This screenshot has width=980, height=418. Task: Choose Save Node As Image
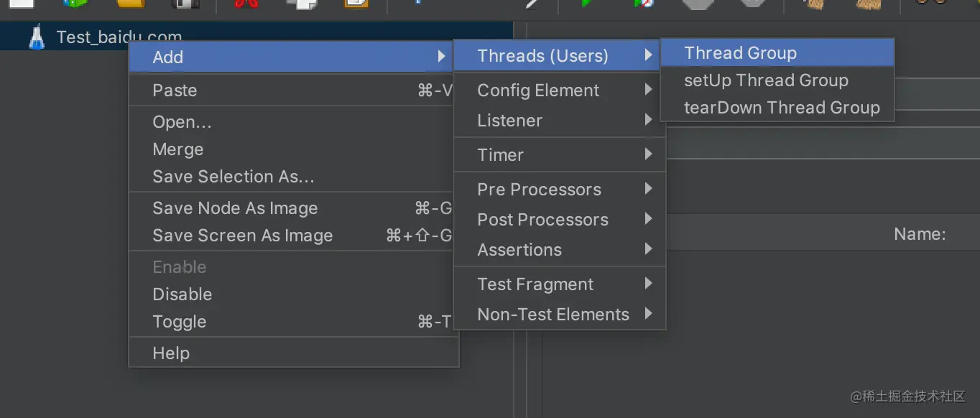235,208
